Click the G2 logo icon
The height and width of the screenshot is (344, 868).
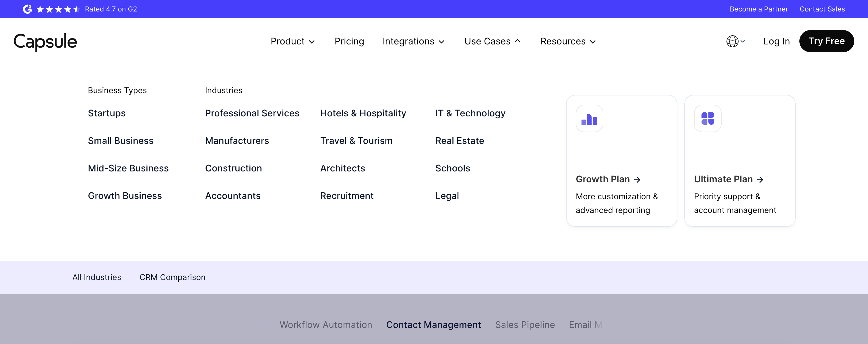[x=27, y=9]
